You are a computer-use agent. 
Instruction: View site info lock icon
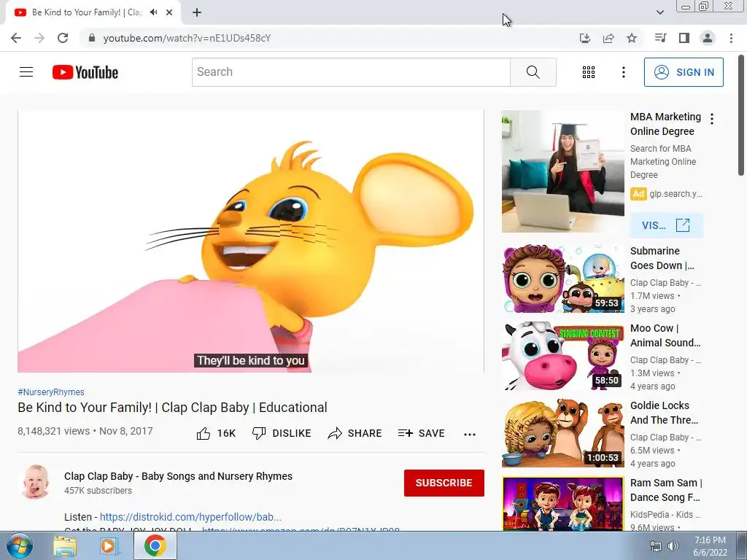click(92, 38)
